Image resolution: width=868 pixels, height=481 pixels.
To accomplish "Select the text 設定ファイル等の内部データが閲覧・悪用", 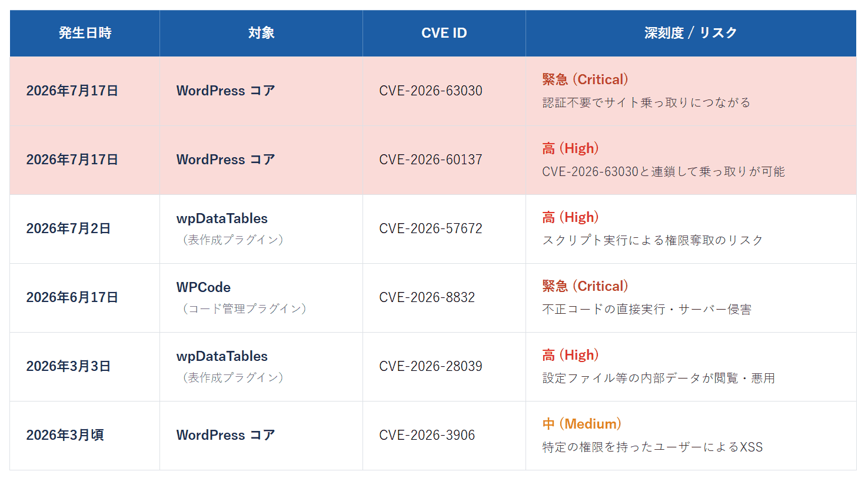I will coord(659,378).
